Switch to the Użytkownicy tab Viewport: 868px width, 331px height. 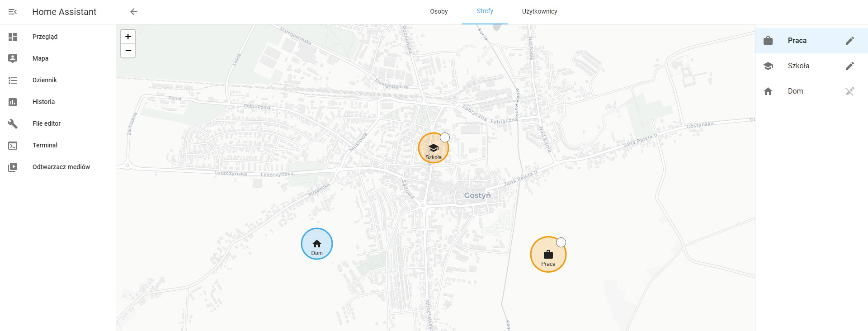point(539,12)
